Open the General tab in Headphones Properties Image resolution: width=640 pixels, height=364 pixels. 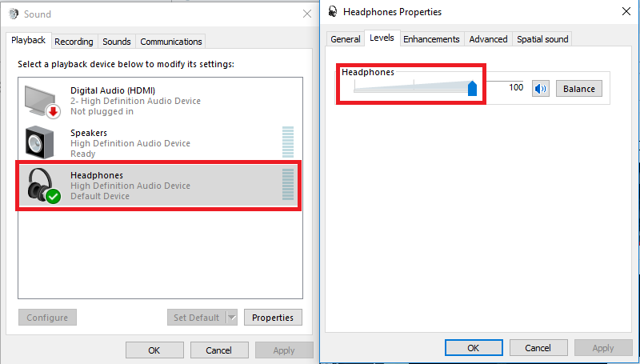click(x=346, y=39)
